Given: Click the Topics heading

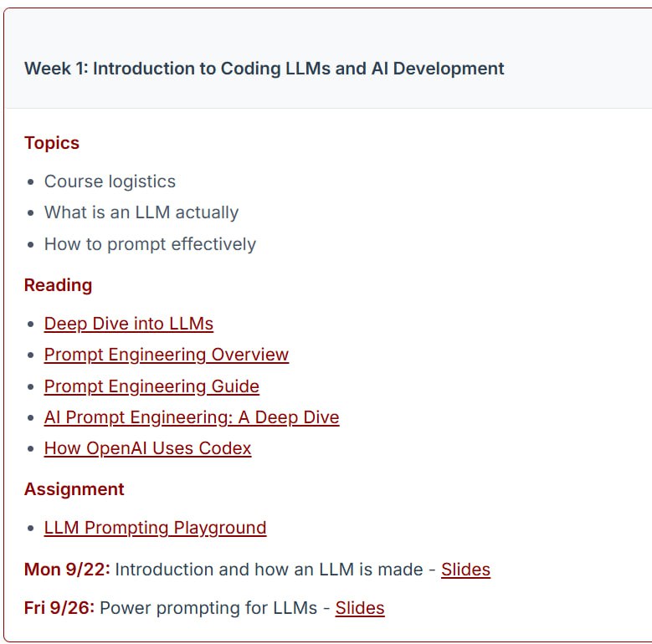Looking at the screenshot, I should point(52,143).
